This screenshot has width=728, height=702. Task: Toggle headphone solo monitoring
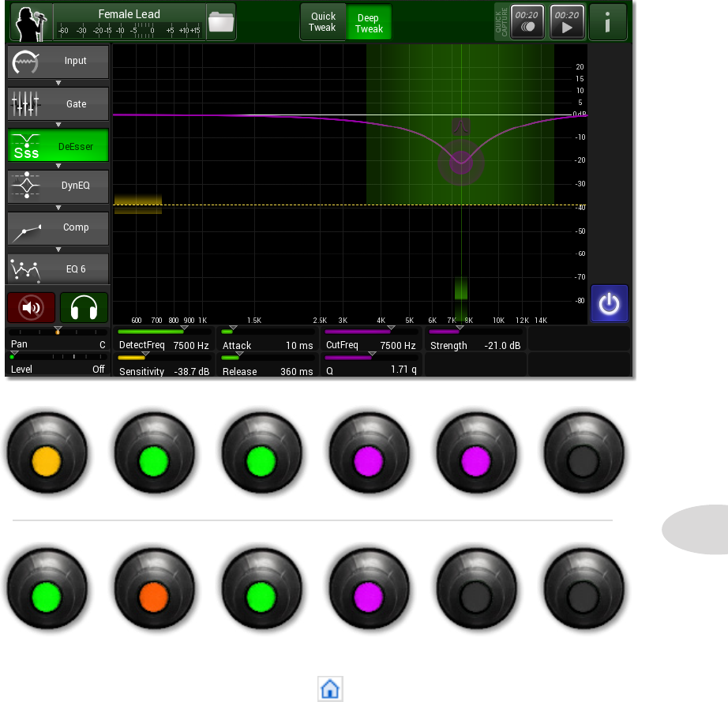coord(84,307)
